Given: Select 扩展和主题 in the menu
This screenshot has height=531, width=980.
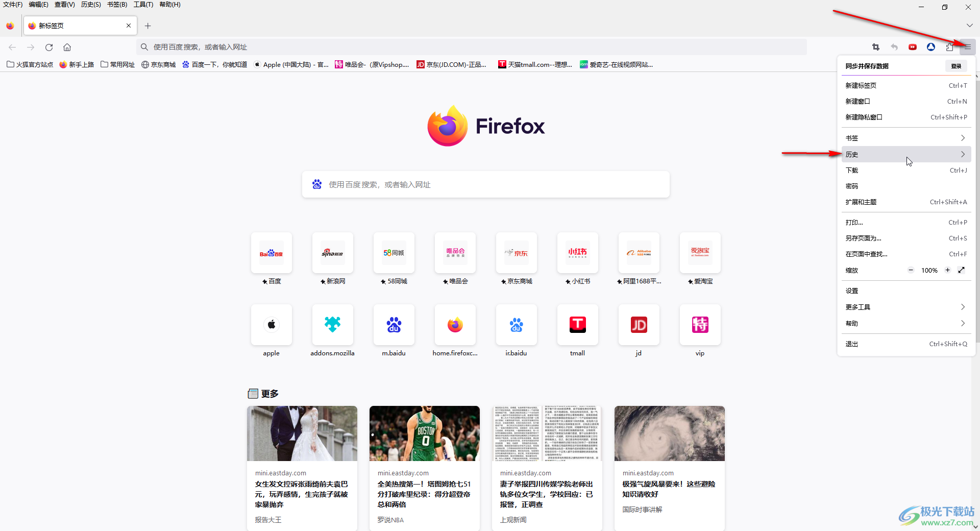Looking at the screenshot, I should point(906,202).
